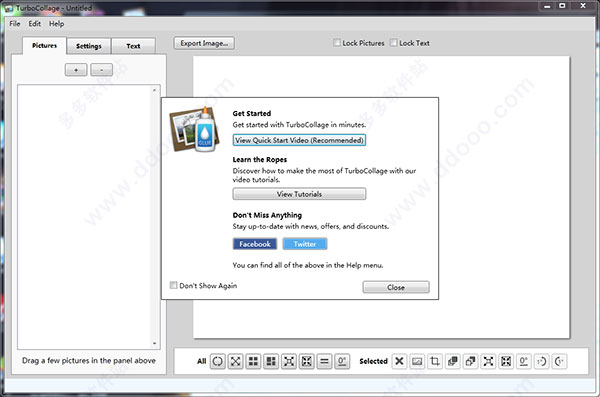Click the 'Learn the Ropes' heading
This screenshot has height=397, width=600.
[x=260, y=159]
